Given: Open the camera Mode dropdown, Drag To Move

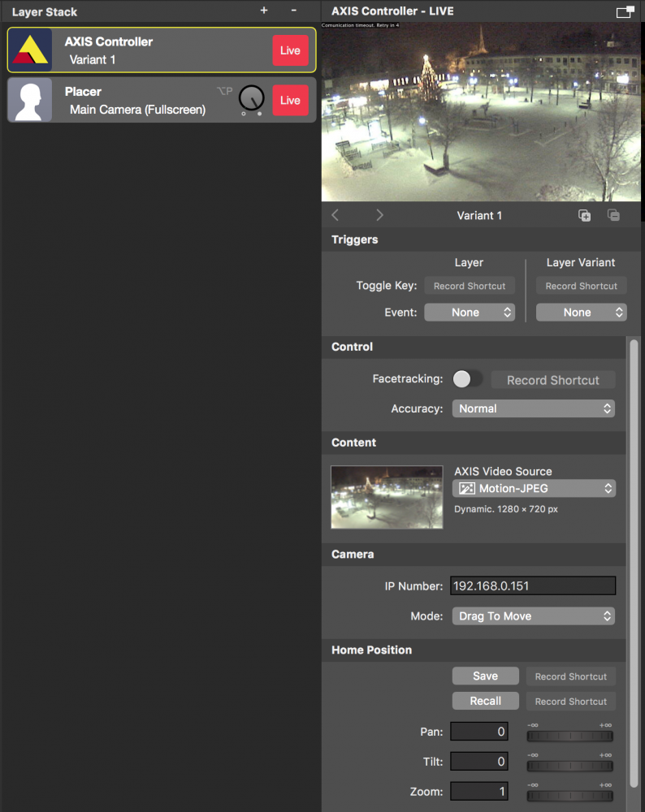Looking at the screenshot, I should tap(534, 616).
